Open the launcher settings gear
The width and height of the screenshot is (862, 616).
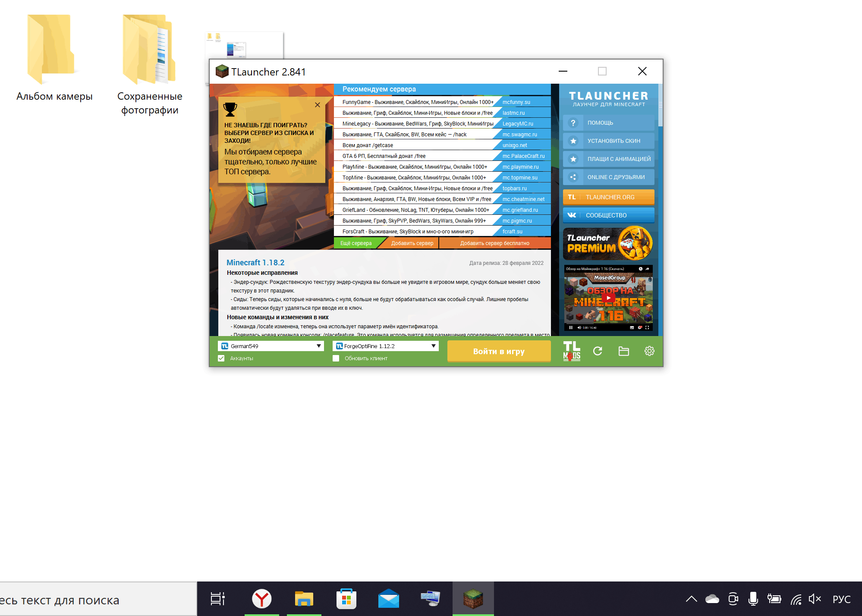[x=649, y=351]
